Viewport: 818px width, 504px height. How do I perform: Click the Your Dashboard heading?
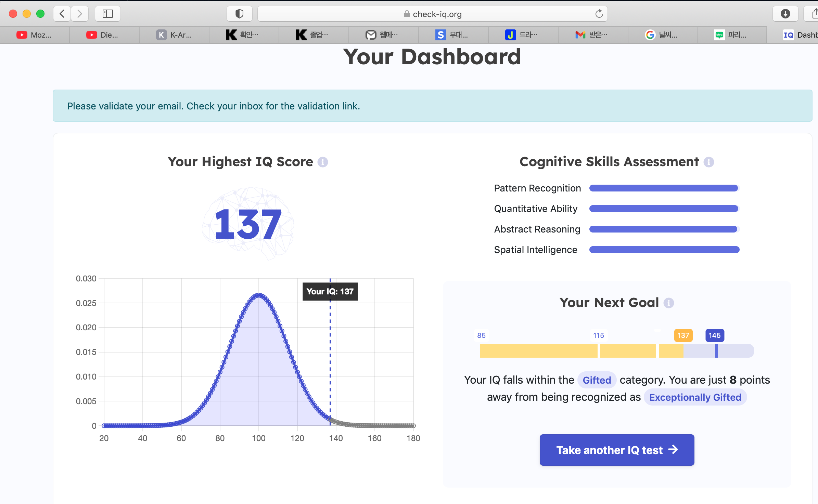pyautogui.click(x=432, y=57)
